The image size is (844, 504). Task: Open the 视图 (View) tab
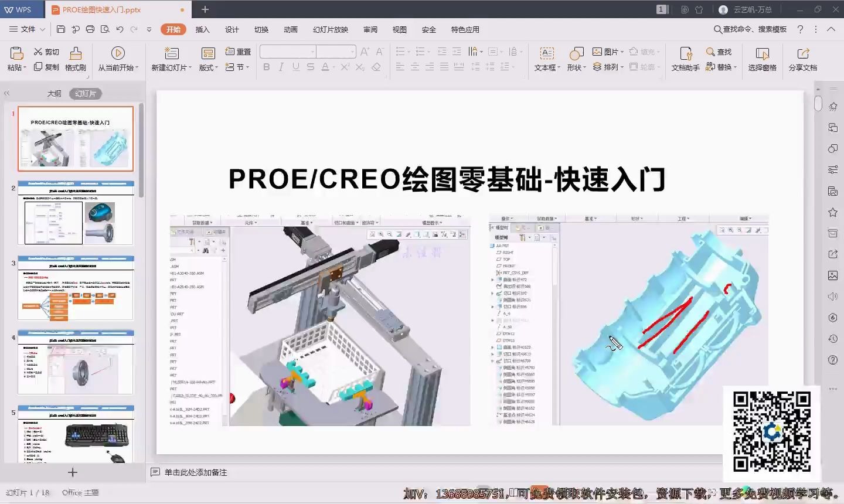click(x=400, y=29)
